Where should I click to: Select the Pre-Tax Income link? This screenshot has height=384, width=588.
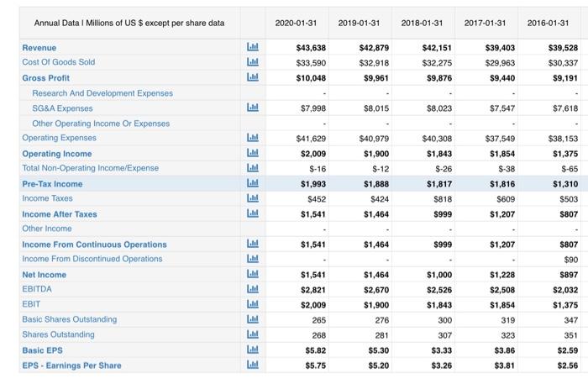(52, 184)
